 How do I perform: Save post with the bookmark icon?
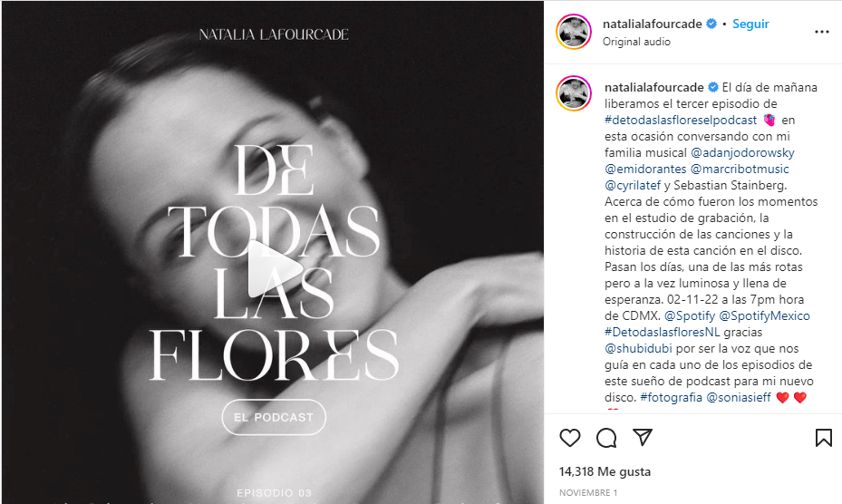823,438
